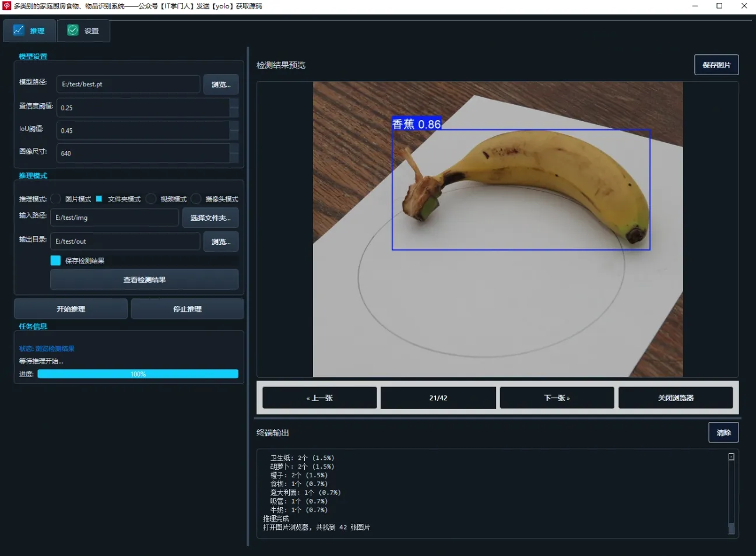Viewport: 756px width, 556px height.
Task: Click the down arrow of IoU阈值 spinbox
Action: click(234, 135)
